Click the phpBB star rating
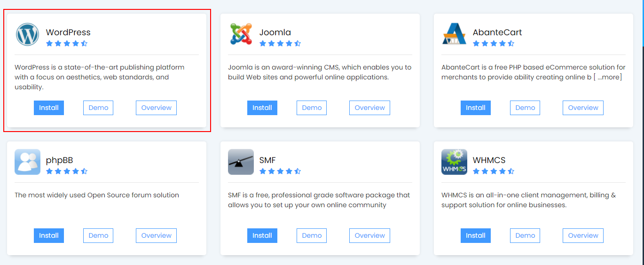Viewport: 644px width, 265px height. (x=67, y=171)
